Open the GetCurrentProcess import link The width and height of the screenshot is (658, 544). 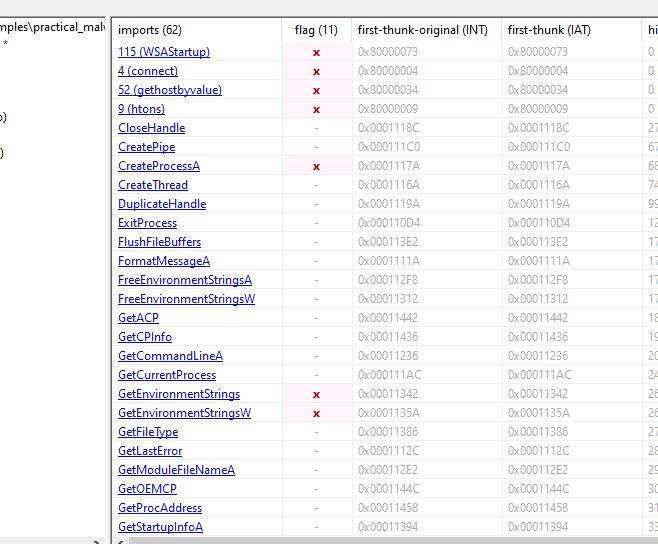point(167,374)
